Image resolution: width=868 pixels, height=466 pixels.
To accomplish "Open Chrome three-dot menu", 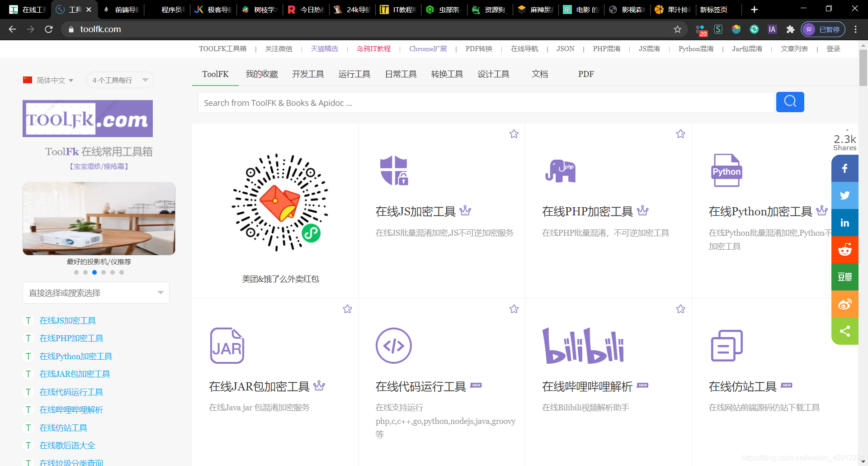I will [855, 29].
